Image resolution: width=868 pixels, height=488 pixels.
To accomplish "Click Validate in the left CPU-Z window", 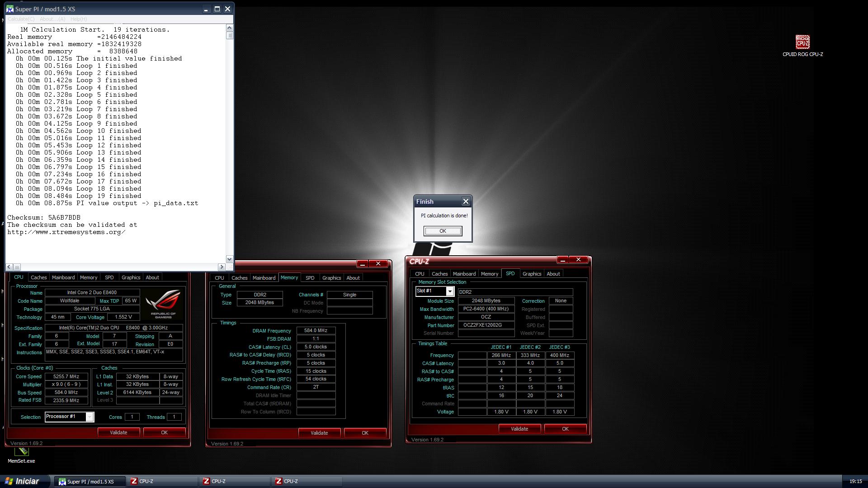I will [x=118, y=432].
